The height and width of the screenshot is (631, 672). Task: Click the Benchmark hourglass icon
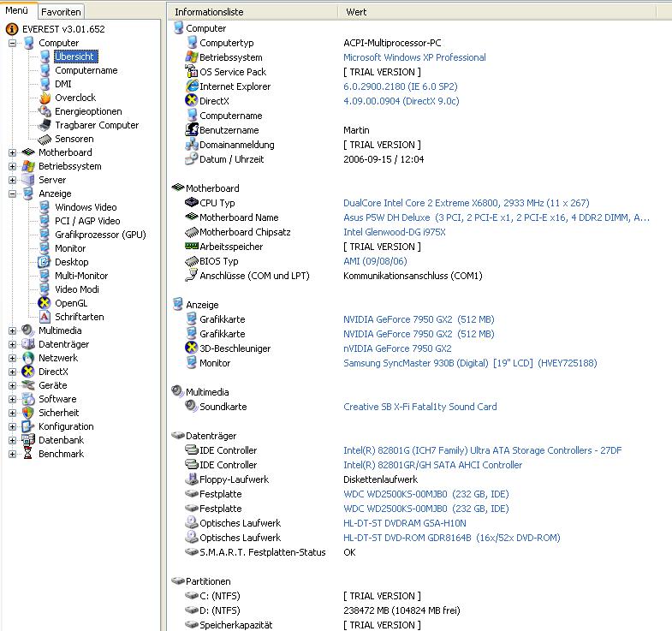click(28, 454)
